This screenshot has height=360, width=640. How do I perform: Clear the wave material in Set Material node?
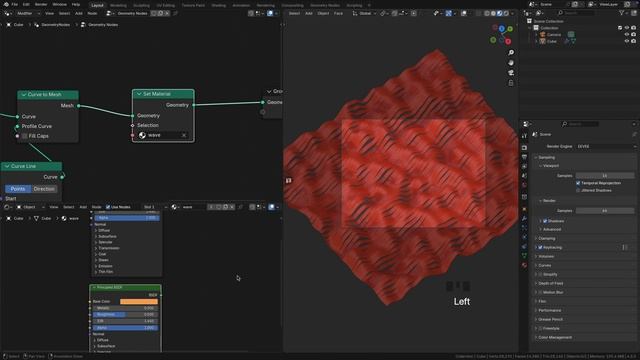click(x=184, y=135)
